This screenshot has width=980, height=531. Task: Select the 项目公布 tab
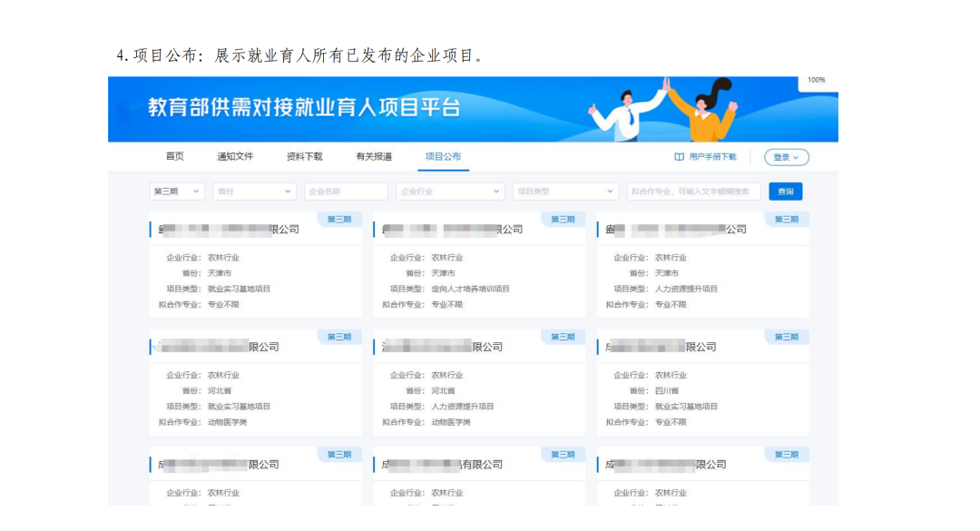442,155
